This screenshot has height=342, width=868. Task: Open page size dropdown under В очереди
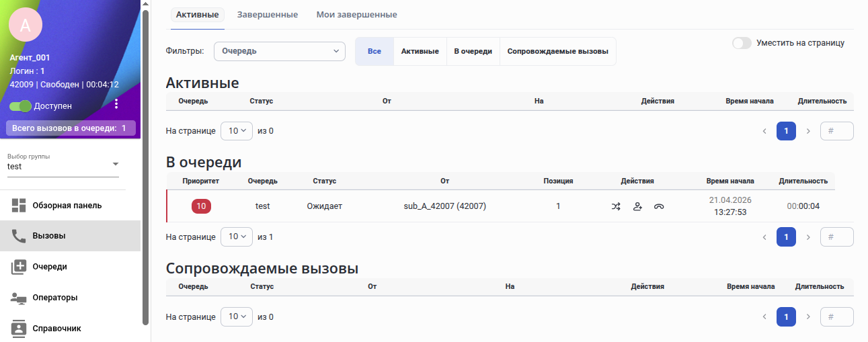coord(237,237)
